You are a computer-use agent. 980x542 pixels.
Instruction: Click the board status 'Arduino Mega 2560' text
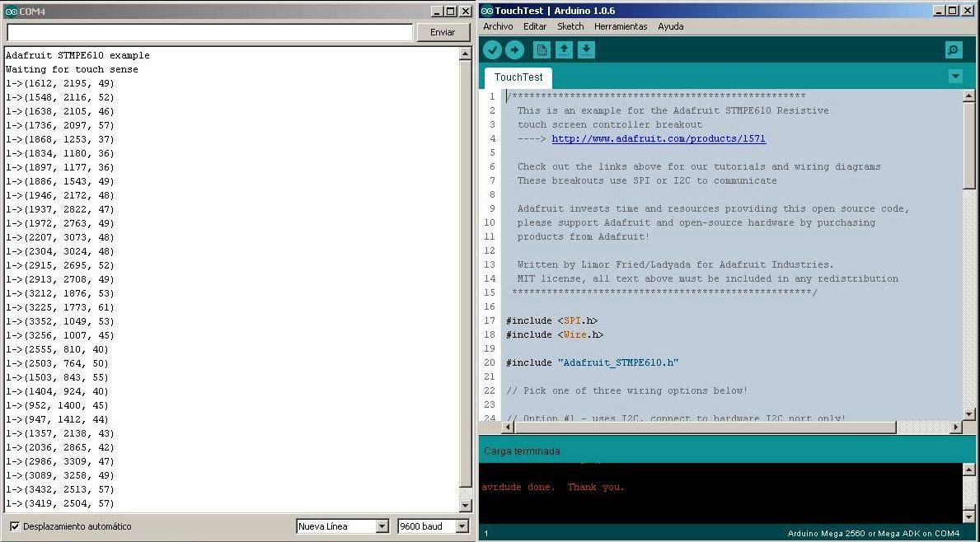[873, 533]
